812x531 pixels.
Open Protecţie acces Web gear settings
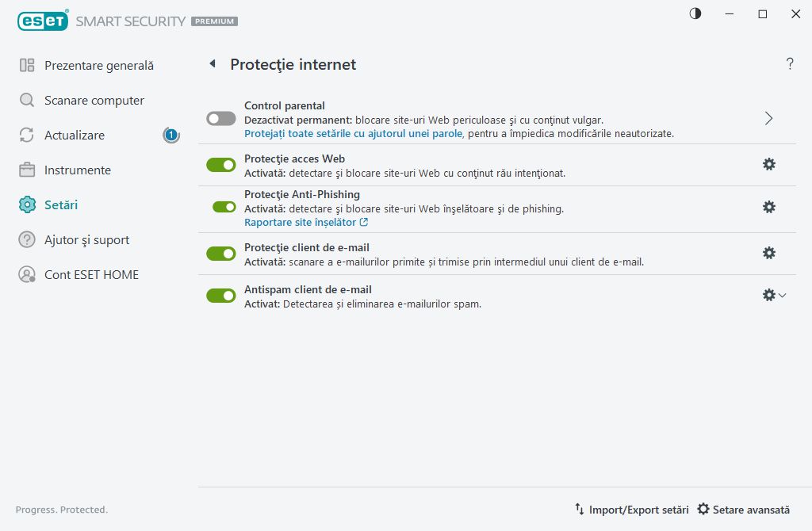coord(768,164)
